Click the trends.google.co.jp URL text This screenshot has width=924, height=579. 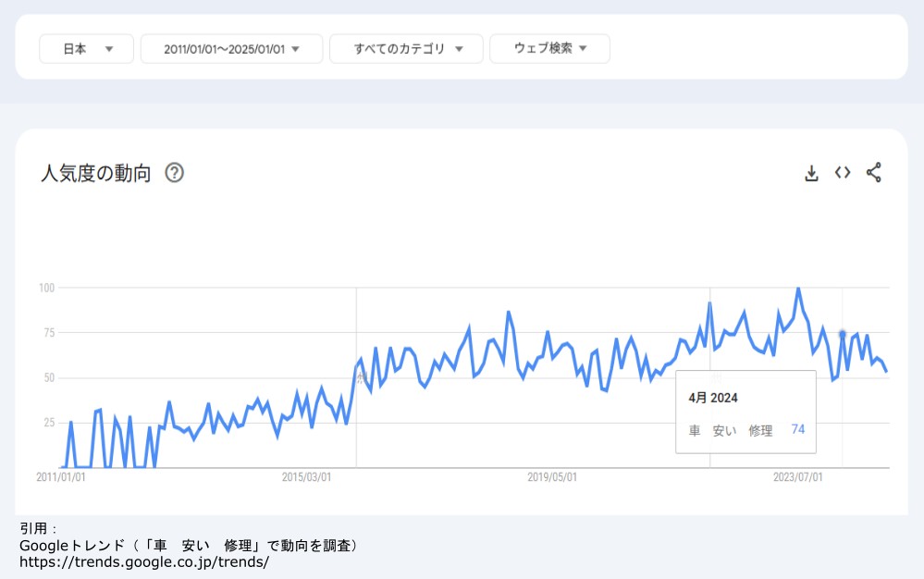coord(144,561)
